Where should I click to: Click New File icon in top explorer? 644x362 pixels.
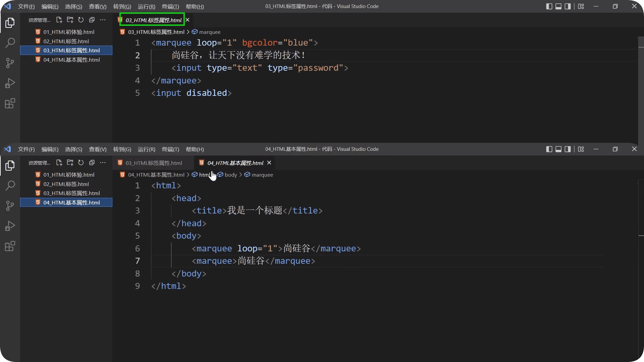(59, 20)
